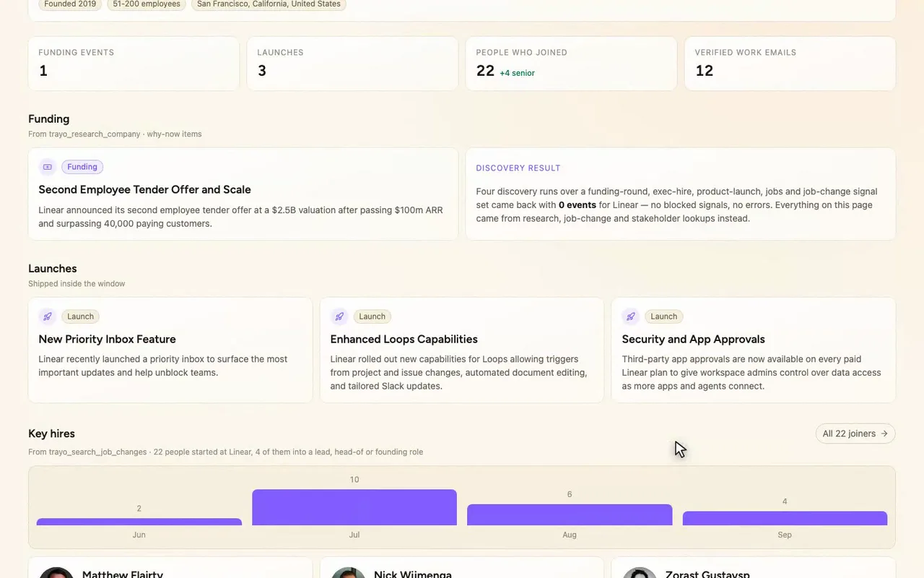Open Zorast Gustavsp's hire card name
The width and height of the screenshot is (924, 578).
point(707,574)
